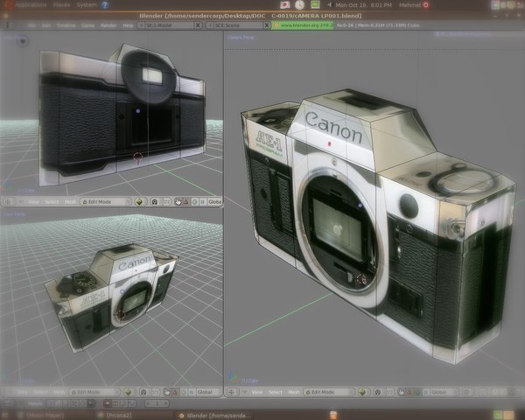Open View menu in right viewport
Screen dimensions: 525x420
257,392
